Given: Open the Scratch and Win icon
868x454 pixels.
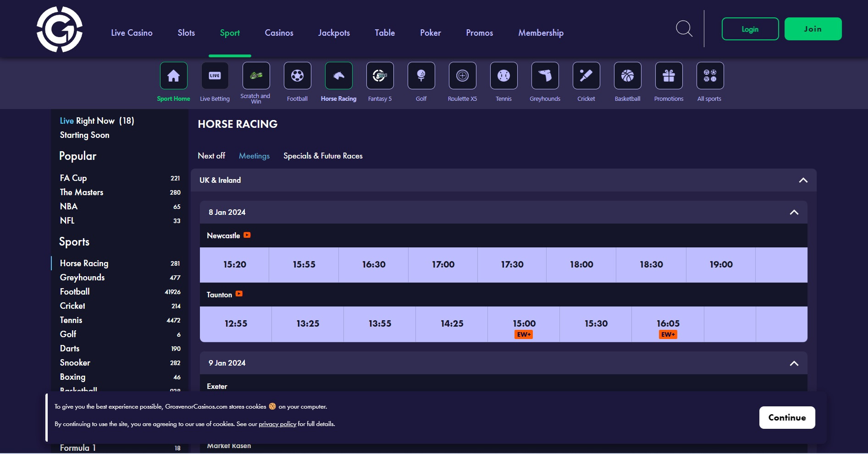Looking at the screenshot, I should [x=256, y=76].
